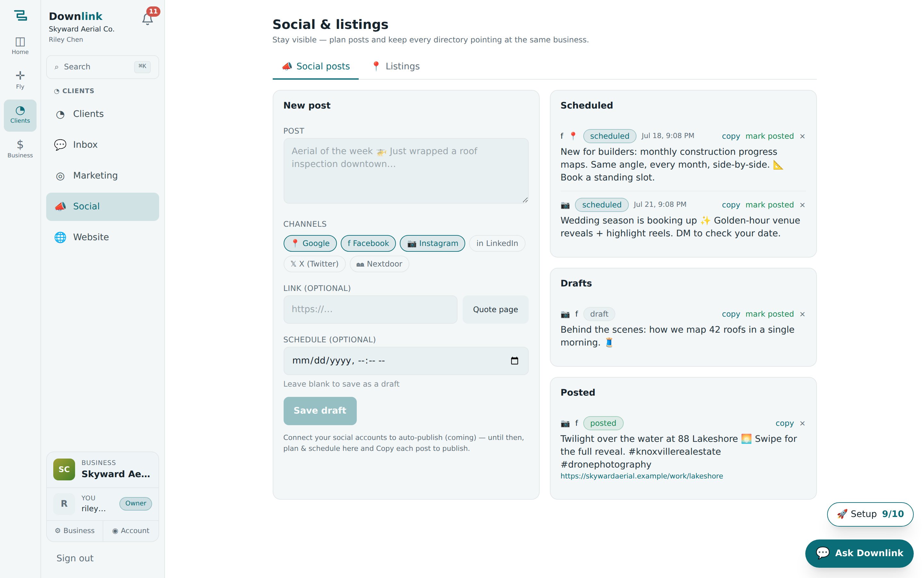Image resolution: width=924 pixels, height=578 pixels.
Task: Open Social in the sidebar
Action: tap(102, 206)
